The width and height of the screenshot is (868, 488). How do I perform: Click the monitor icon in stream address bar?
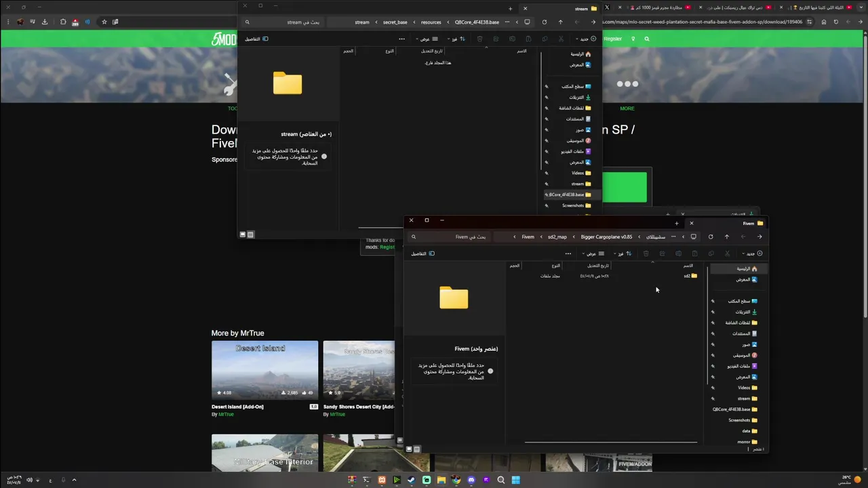click(x=527, y=22)
